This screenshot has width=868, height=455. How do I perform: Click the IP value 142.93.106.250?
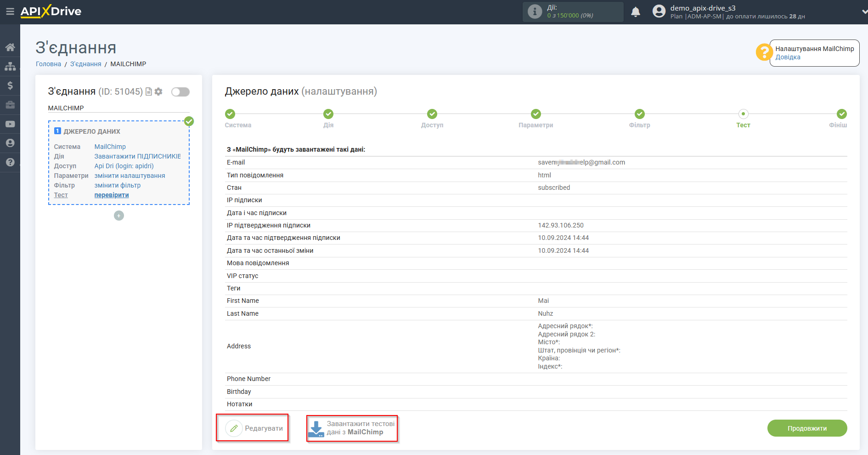coord(561,225)
